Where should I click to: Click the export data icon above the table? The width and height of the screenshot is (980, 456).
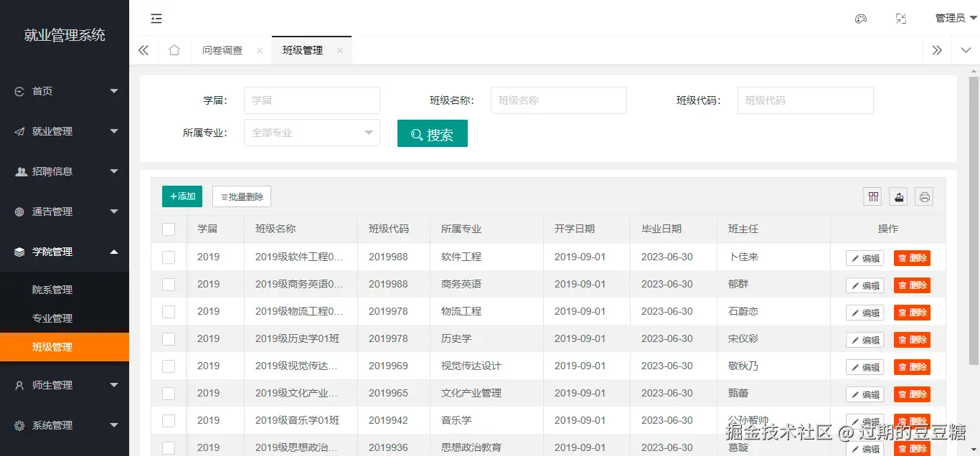(898, 196)
